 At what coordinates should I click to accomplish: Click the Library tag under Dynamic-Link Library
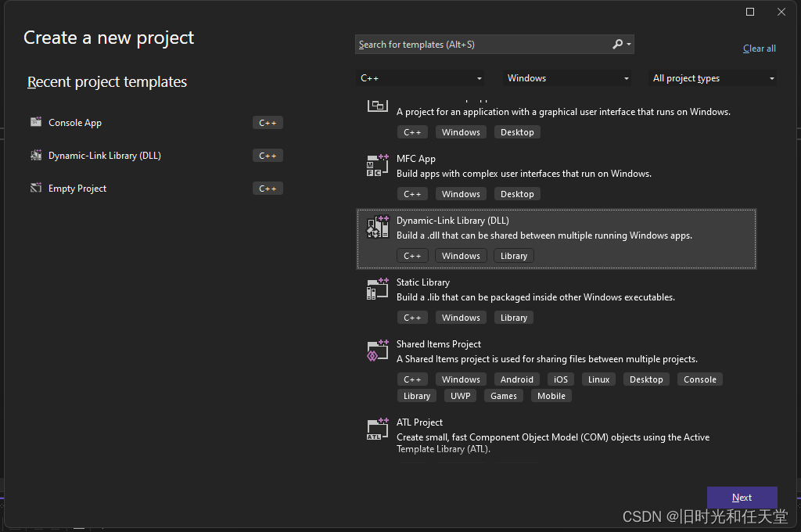click(513, 256)
